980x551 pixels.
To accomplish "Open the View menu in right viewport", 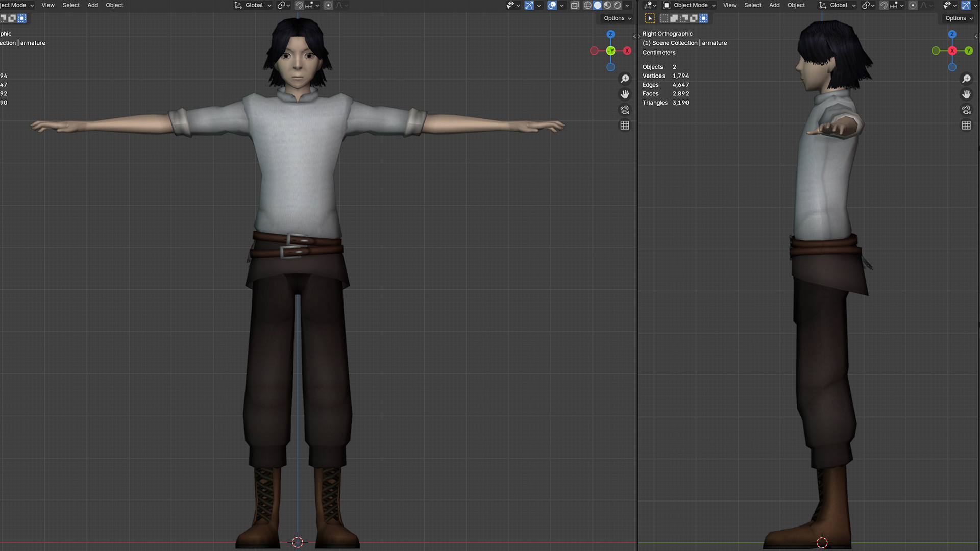I will 729,5.
